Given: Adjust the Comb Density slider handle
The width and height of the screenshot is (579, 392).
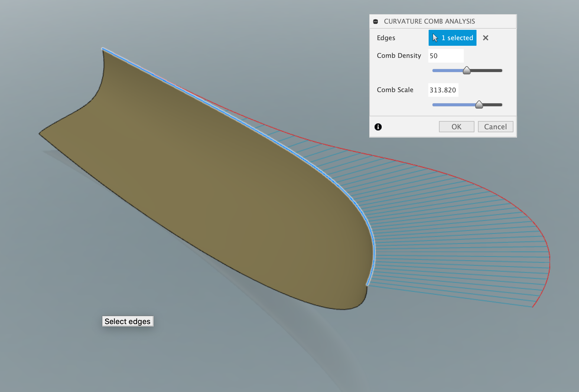Looking at the screenshot, I should [x=466, y=71].
